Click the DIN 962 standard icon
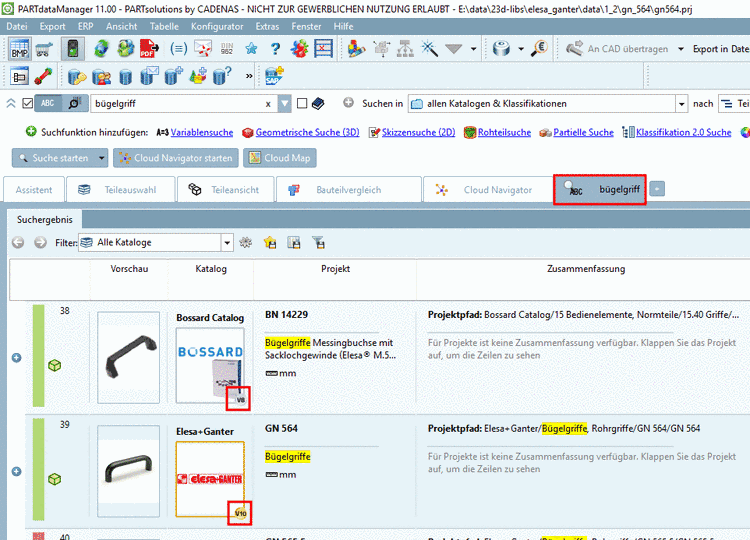 tap(227, 49)
